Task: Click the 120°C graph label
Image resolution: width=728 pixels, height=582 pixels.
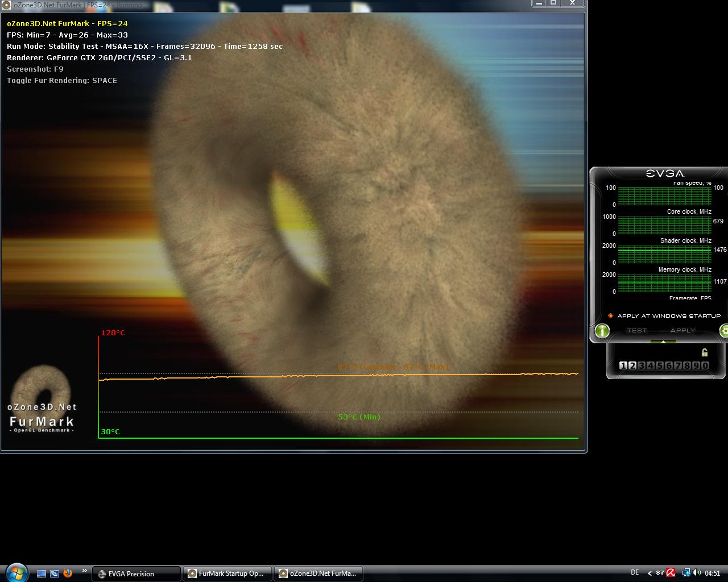Action: (113, 332)
